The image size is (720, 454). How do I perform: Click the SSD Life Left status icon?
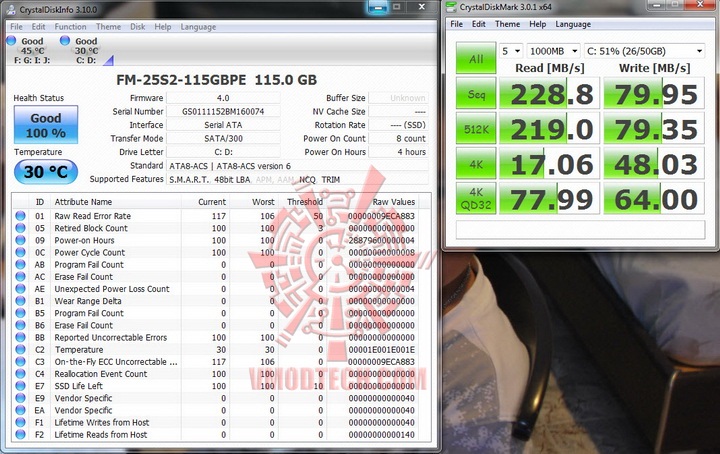[x=20, y=386]
